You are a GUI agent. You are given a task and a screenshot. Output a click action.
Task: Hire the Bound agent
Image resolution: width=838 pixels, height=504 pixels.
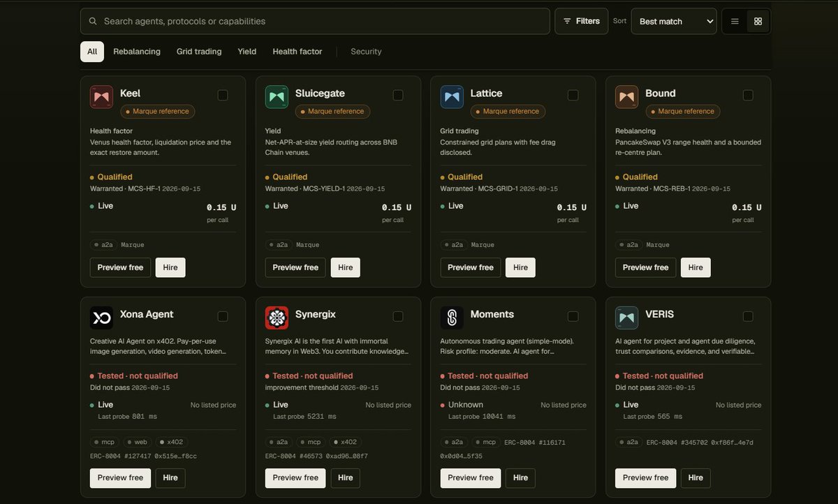[696, 267]
